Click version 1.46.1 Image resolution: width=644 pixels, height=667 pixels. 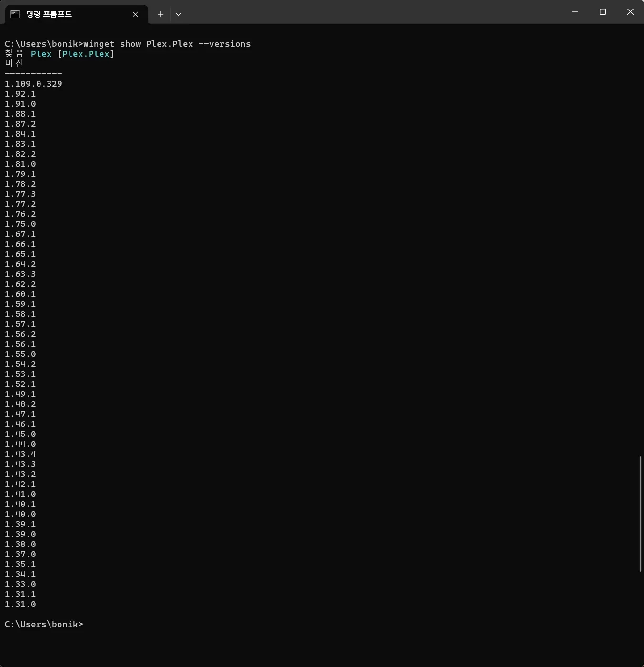(x=20, y=424)
